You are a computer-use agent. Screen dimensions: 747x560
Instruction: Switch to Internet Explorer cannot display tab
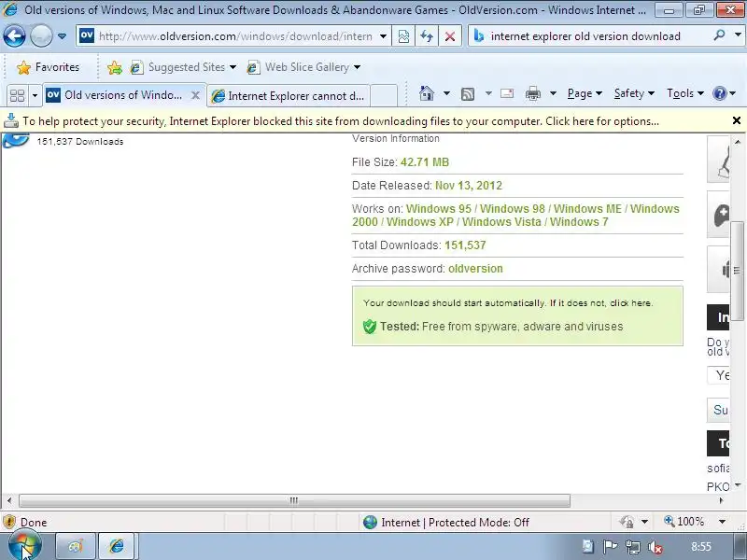click(x=289, y=96)
